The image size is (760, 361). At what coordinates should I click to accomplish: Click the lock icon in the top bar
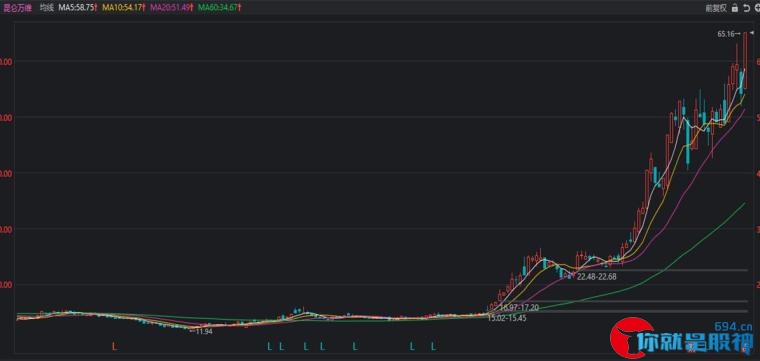click(x=735, y=8)
